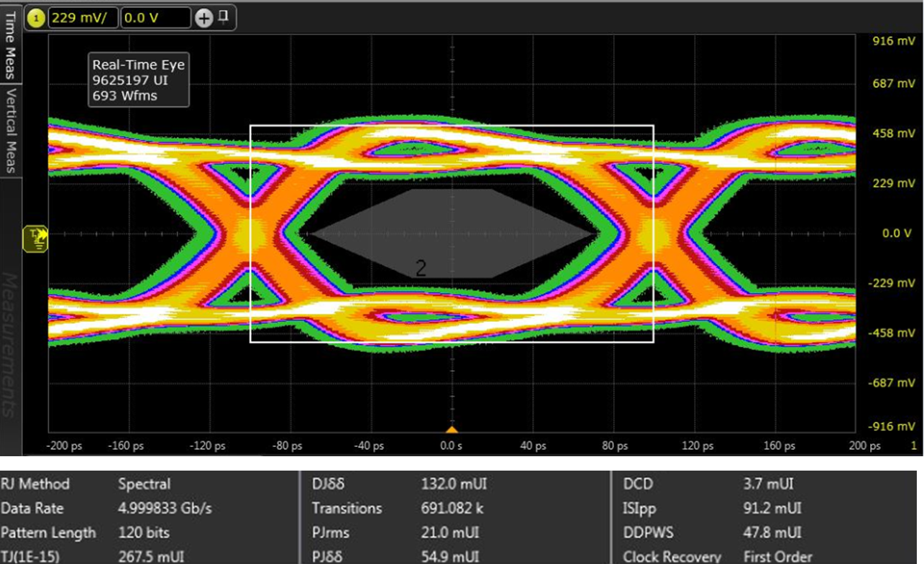Click the Data Rate label
The image size is (924, 564).
32,509
